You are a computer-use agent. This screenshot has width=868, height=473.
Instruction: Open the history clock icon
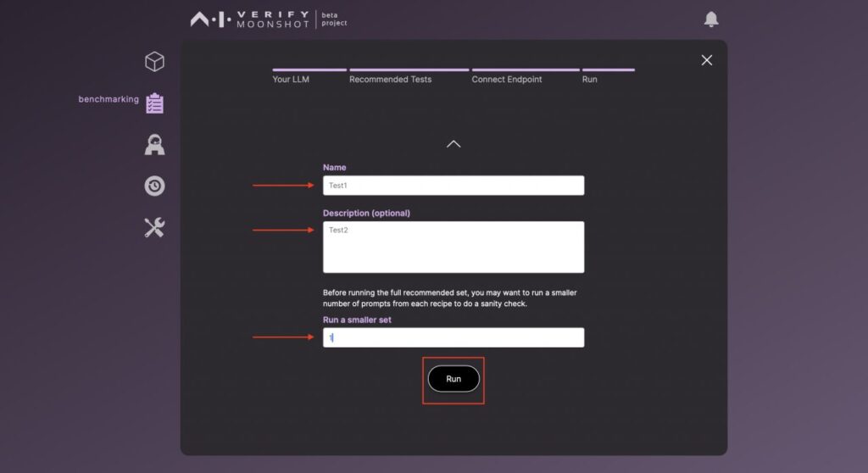[x=154, y=186]
